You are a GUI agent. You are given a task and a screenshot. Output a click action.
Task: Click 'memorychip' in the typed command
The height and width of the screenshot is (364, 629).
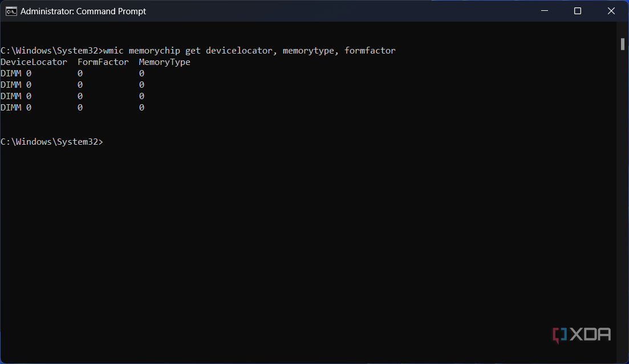tap(154, 51)
